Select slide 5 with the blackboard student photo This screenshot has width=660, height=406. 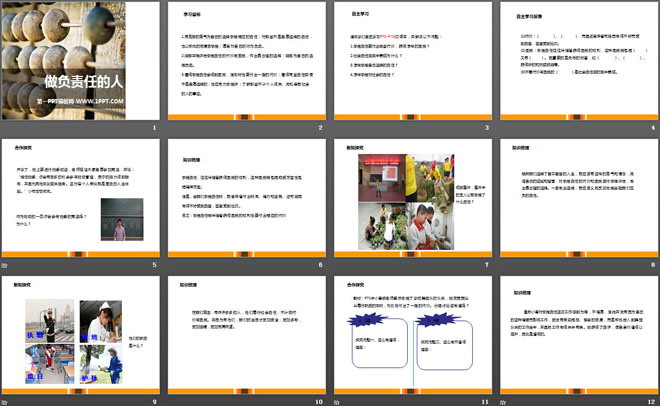pyautogui.click(x=80, y=198)
